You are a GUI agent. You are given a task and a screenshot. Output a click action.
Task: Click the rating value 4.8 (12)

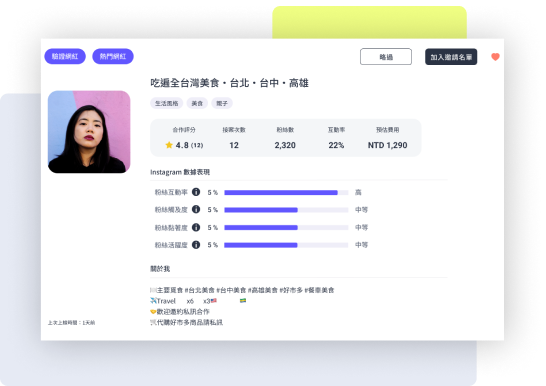189,145
